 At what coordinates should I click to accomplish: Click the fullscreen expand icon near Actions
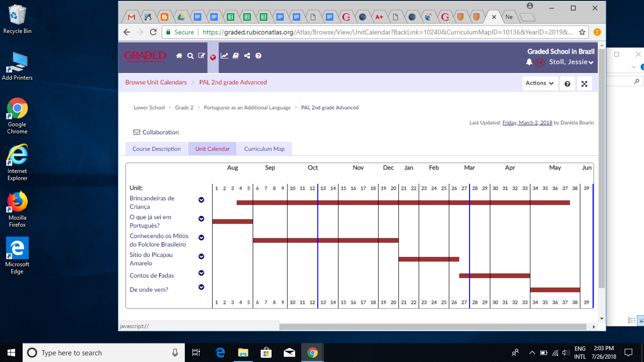(584, 84)
